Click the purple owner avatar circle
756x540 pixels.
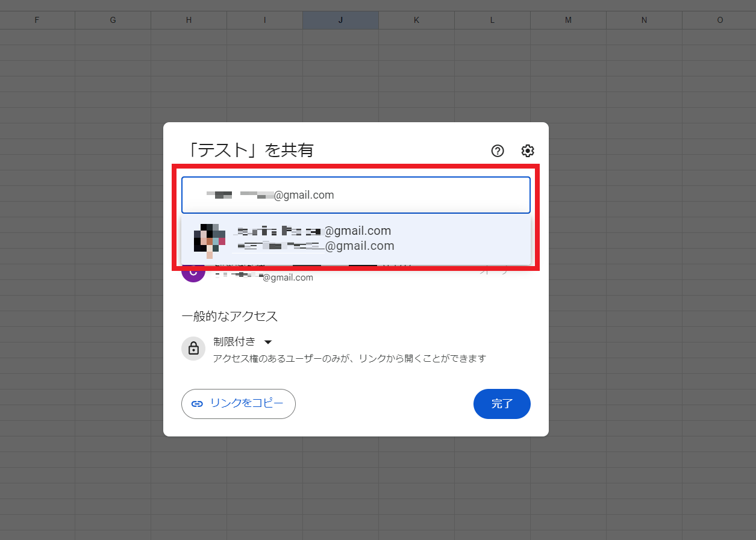point(193,272)
